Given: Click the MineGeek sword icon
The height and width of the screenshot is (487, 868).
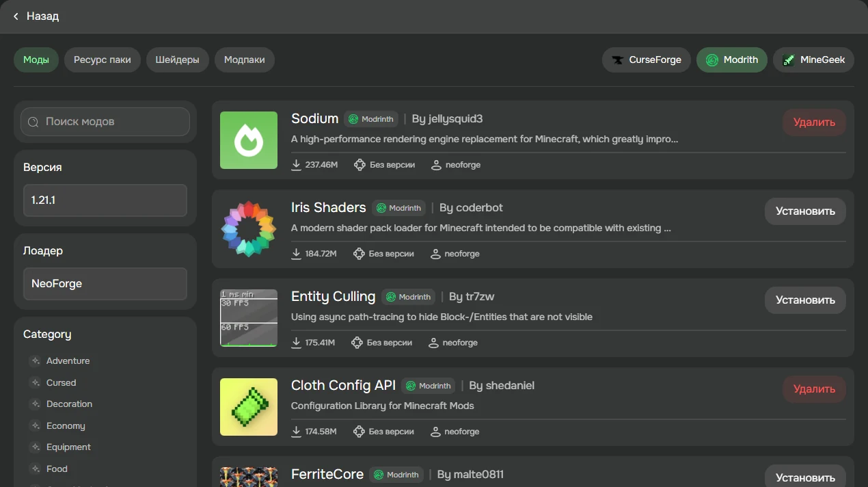Looking at the screenshot, I should (x=789, y=60).
